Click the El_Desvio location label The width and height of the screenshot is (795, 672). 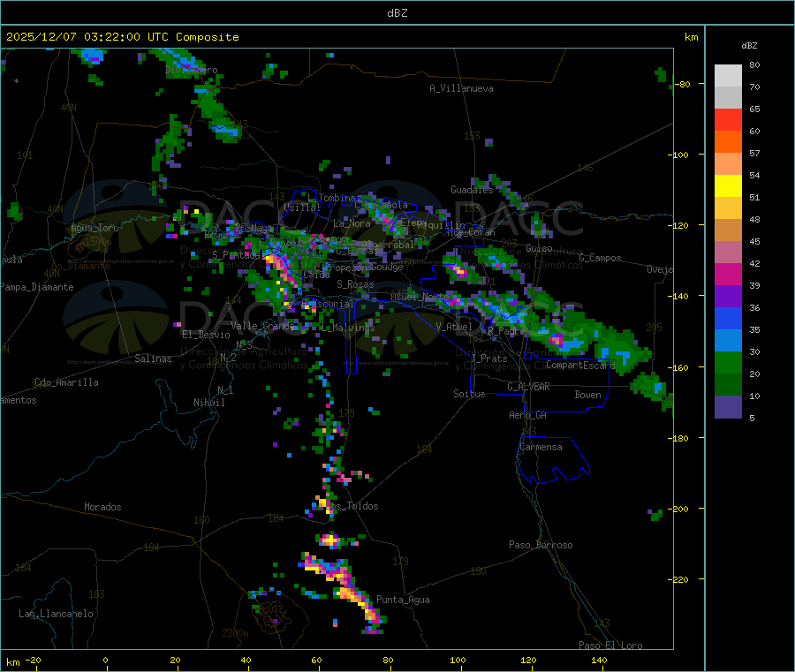[x=206, y=335]
